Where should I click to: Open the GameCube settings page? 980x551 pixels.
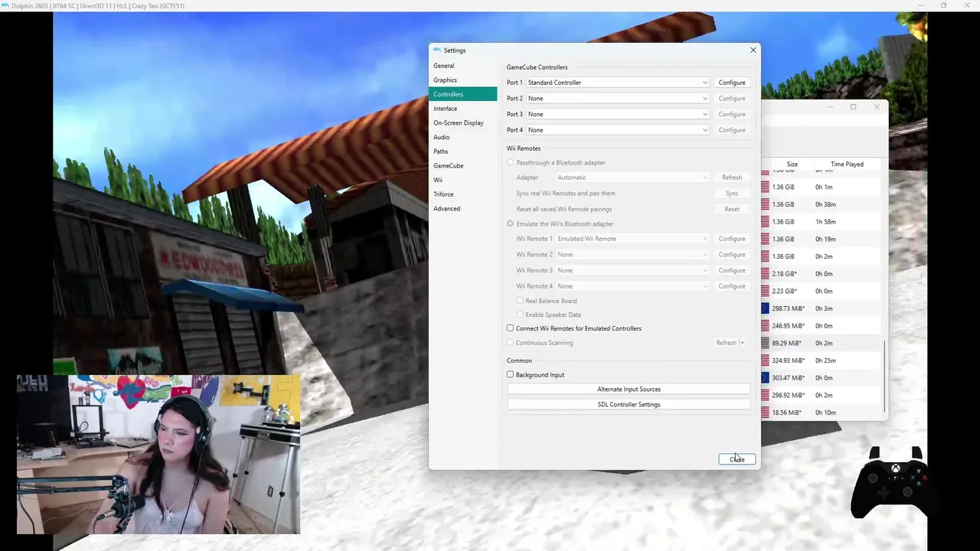(x=462, y=165)
